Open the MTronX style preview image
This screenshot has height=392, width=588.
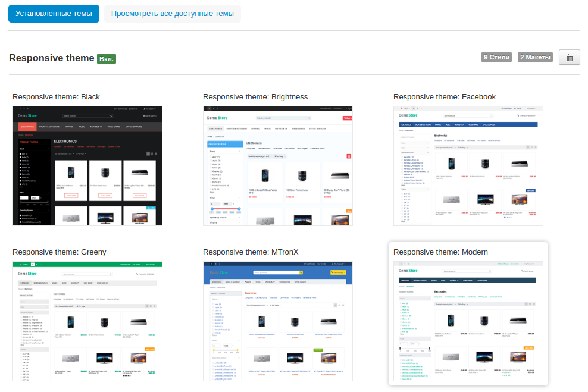[278, 321]
